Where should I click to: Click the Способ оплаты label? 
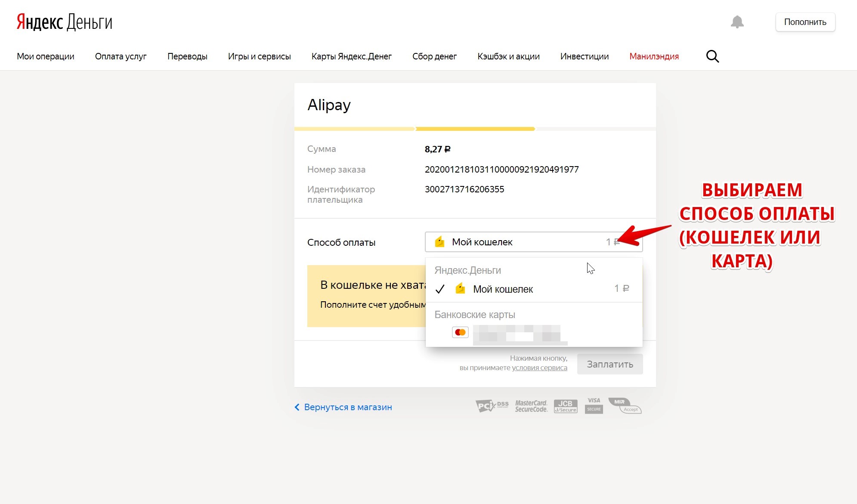point(341,242)
